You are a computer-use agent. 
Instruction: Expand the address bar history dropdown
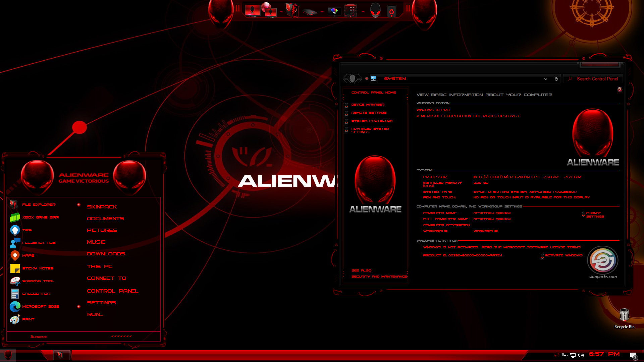[546, 79]
